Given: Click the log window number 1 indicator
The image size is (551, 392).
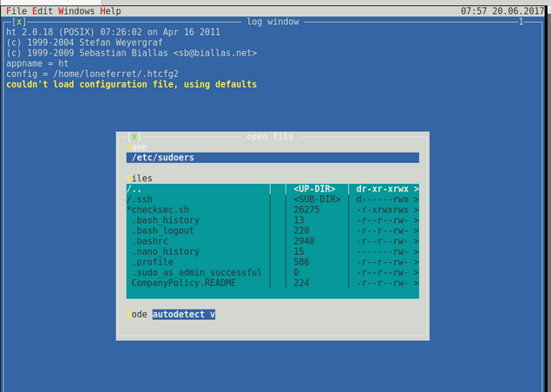Looking at the screenshot, I should point(521,21).
